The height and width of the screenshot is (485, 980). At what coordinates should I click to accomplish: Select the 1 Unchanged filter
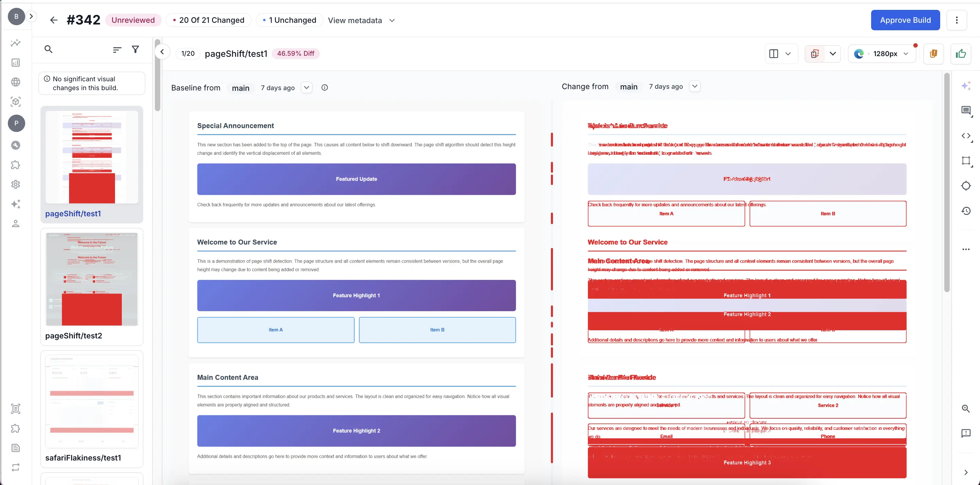[x=290, y=20]
